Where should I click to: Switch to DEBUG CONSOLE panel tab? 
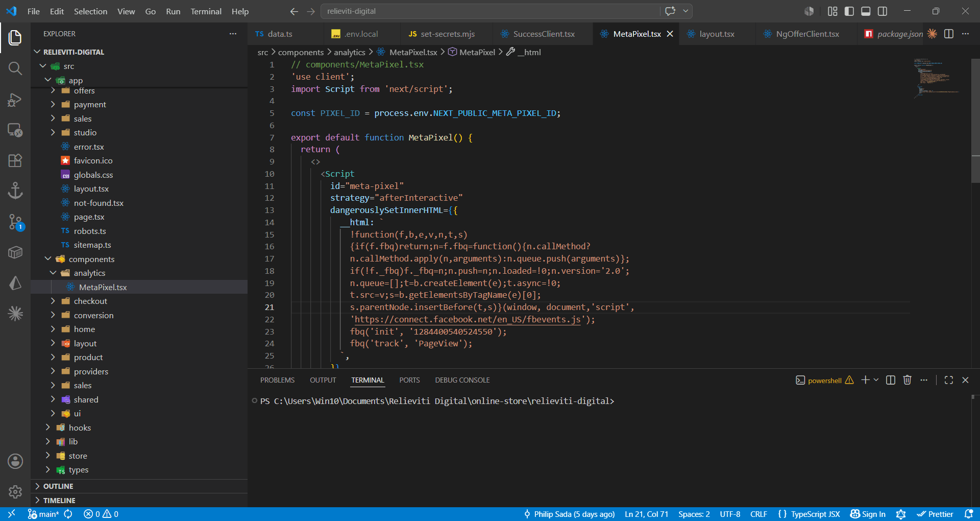coord(462,380)
